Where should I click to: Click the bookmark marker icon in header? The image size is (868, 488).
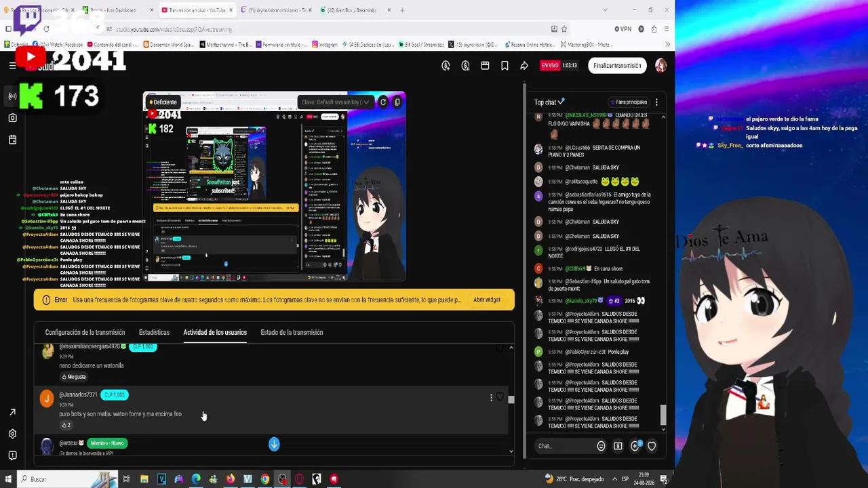point(505,66)
